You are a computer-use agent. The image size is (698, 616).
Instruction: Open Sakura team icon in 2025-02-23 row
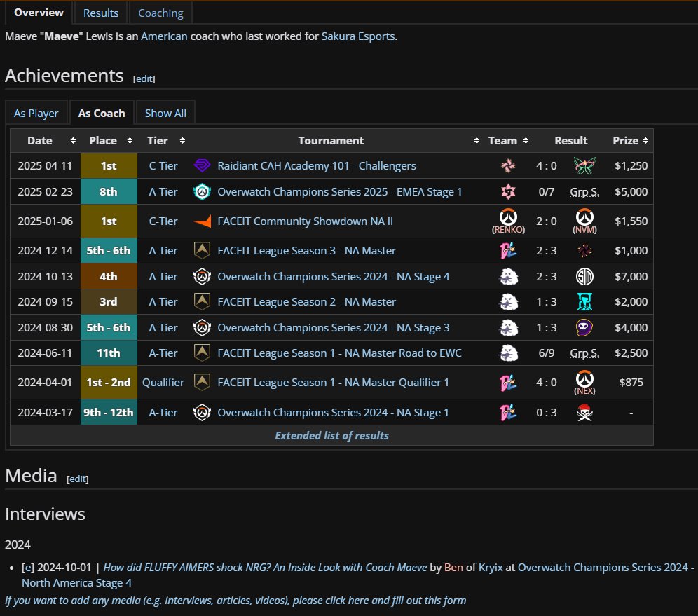508,192
